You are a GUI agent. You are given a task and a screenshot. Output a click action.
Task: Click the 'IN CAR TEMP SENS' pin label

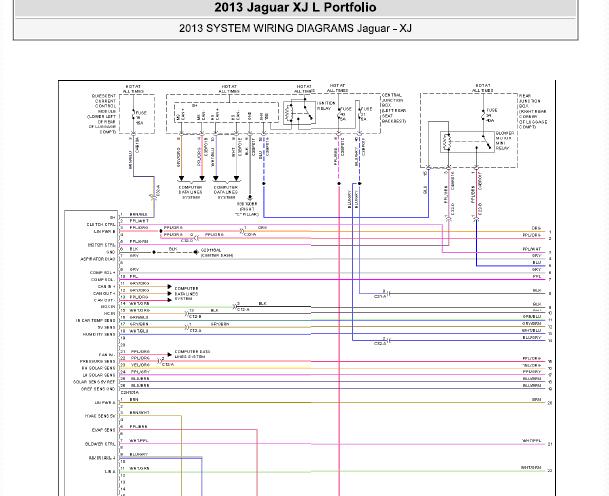(96, 320)
